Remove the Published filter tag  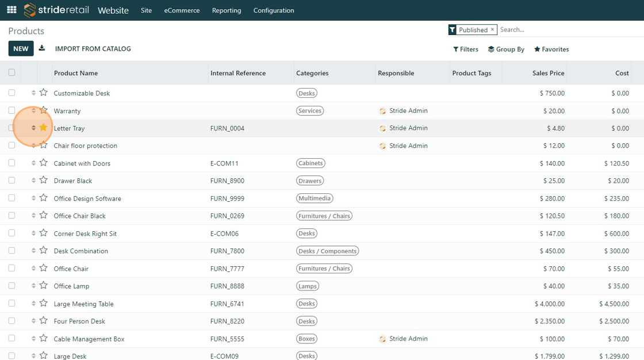click(x=492, y=30)
